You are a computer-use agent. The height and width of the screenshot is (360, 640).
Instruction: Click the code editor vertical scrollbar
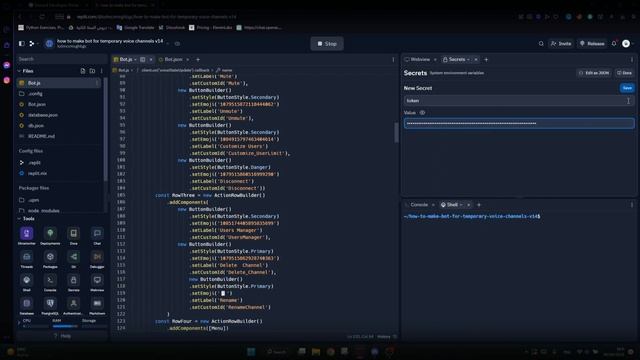[x=396, y=133]
